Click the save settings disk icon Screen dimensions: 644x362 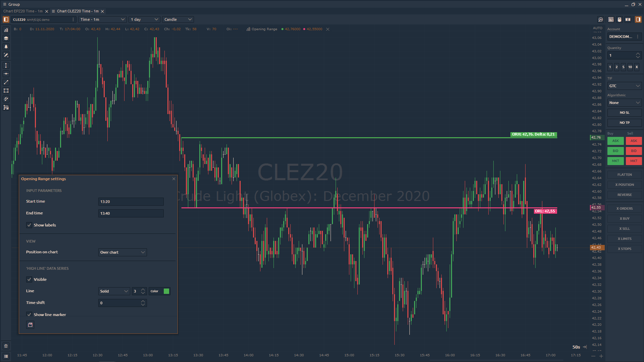click(x=30, y=325)
